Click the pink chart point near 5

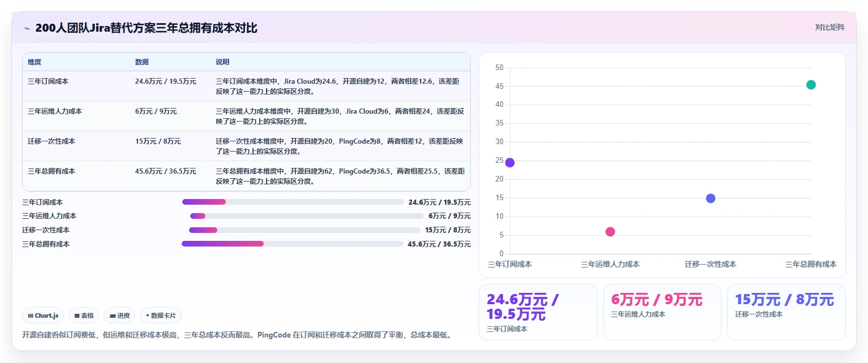click(610, 232)
